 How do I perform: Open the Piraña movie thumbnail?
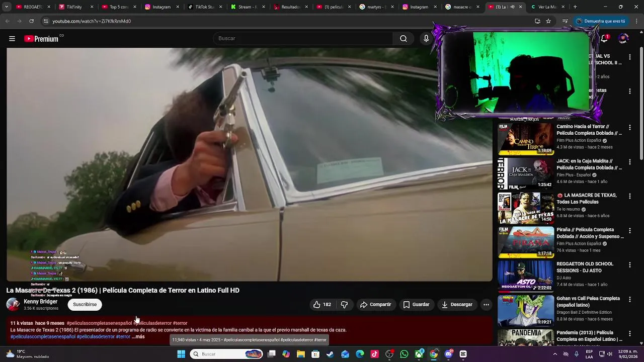pos(525,242)
